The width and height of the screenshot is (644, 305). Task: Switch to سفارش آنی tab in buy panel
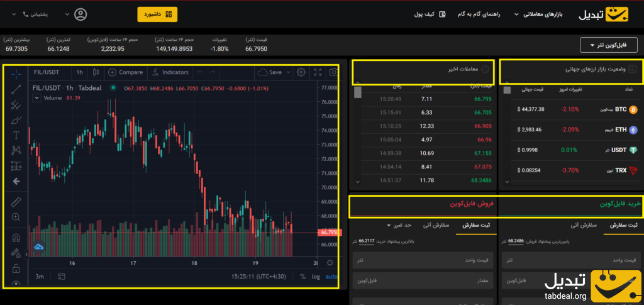(584, 225)
